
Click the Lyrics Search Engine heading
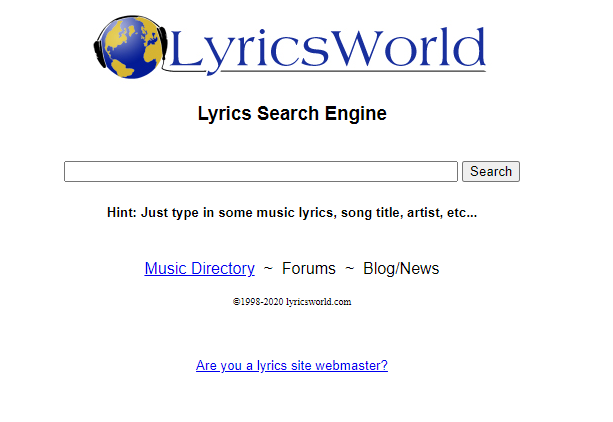coord(292,113)
